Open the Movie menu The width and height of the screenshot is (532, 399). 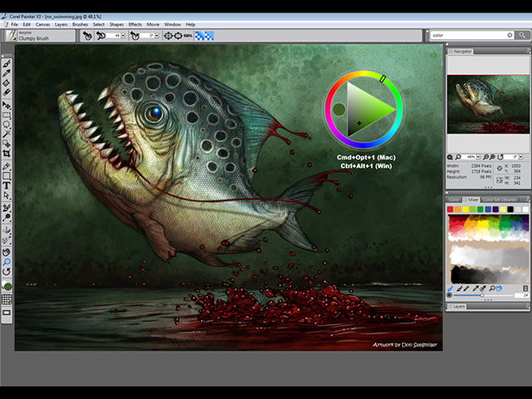153,24
